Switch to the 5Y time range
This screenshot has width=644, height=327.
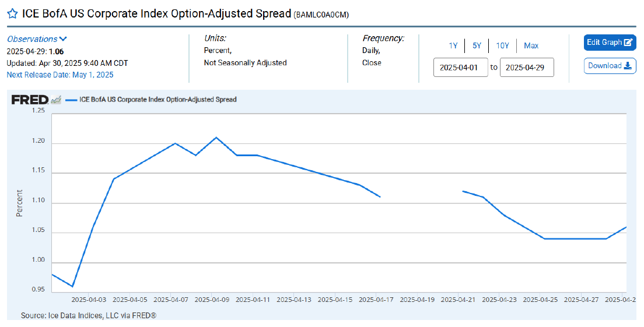pyautogui.click(x=477, y=45)
